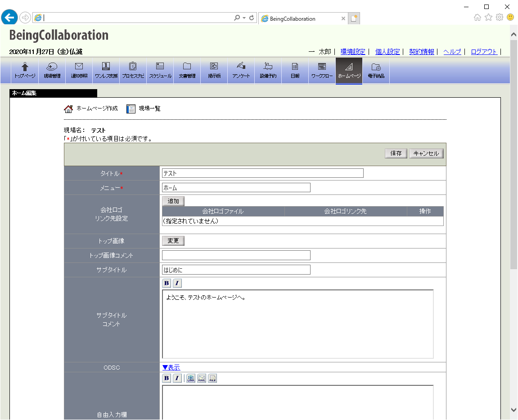Click 自由入力欄 text area
The height and width of the screenshot is (420, 518).
(x=297, y=402)
